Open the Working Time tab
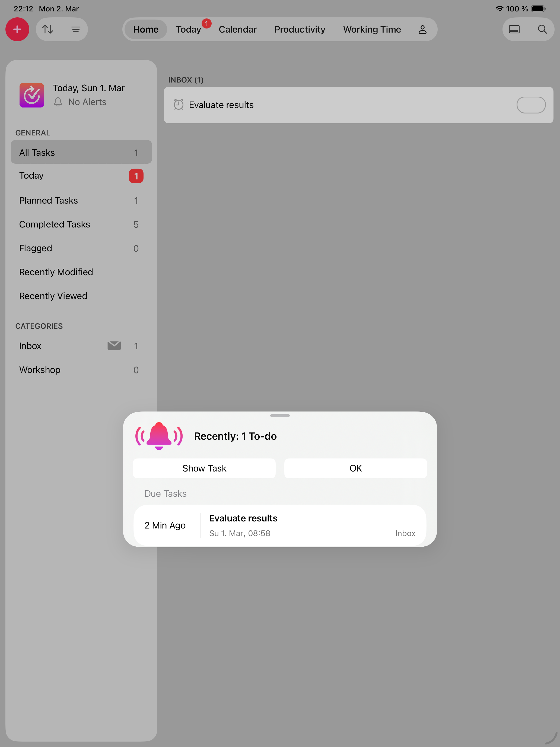560x747 pixels. [372, 29]
